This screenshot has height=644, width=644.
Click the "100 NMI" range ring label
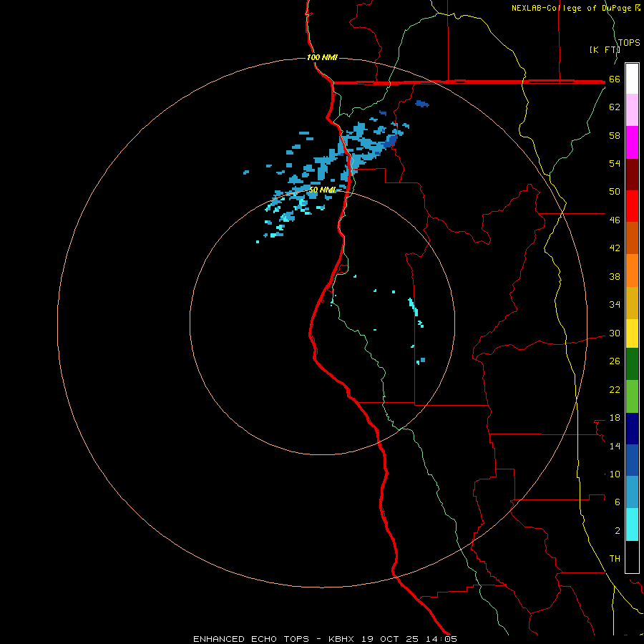[322, 57]
